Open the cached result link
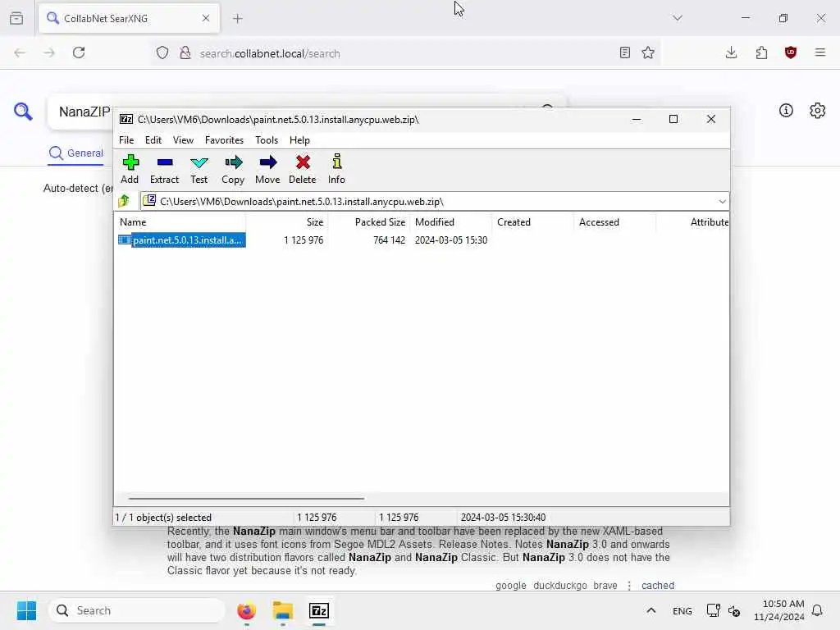 pyautogui.click(x=658, y=586)
